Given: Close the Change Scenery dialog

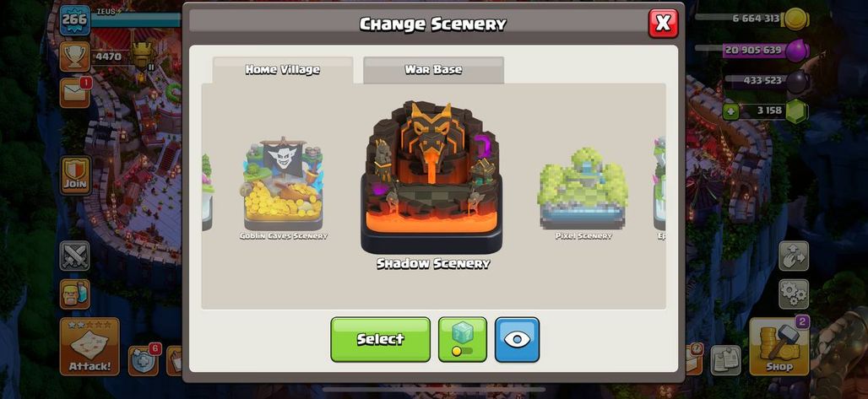Looking at the screenshot, I should tap(663, 24).
